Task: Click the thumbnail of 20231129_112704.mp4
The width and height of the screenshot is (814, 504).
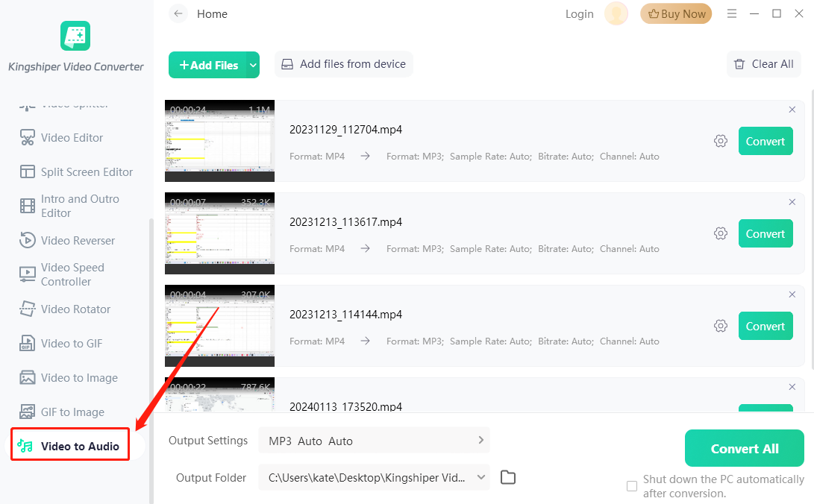Action: pos(219,140)
